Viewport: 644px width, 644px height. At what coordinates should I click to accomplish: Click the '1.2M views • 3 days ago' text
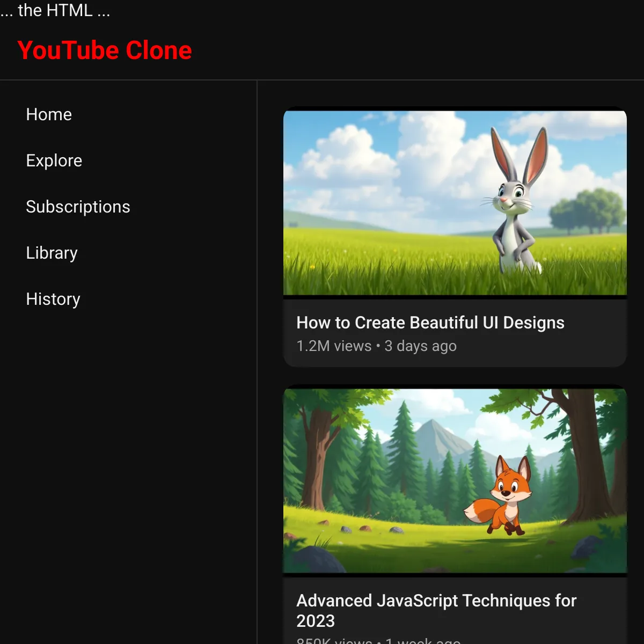[x=377, y=346]
